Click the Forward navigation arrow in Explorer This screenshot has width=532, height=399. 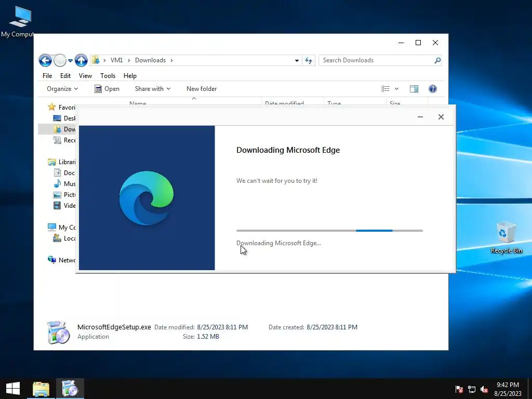60,60
